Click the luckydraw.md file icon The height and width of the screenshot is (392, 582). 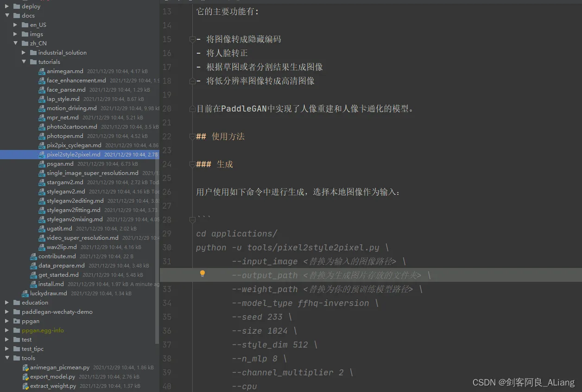(x=25, y=293)
